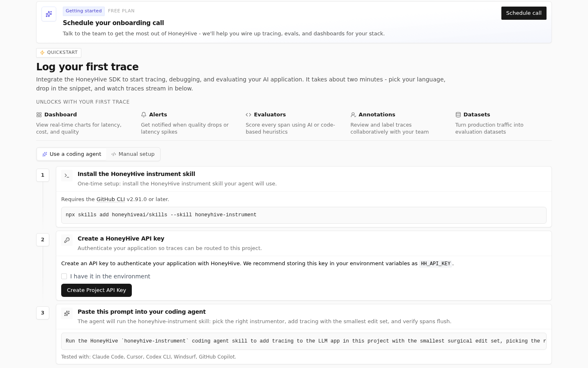
Task: Click 'Schedule your onboarding call' title
Action: (113, 23)
